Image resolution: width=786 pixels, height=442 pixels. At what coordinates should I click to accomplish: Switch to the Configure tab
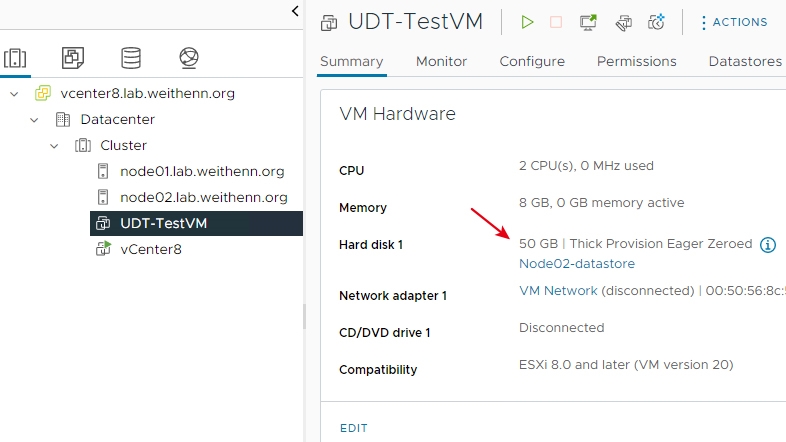(x=532, y=62)
